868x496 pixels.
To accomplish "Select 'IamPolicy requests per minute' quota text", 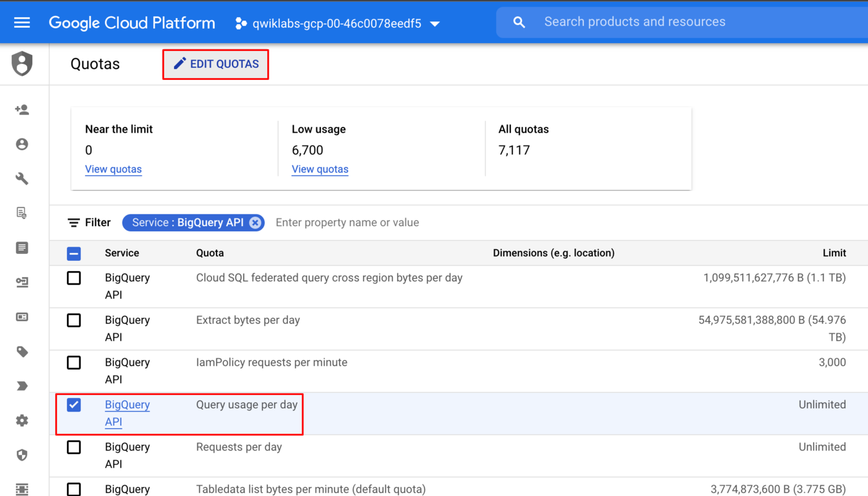I will click(272, 363).
